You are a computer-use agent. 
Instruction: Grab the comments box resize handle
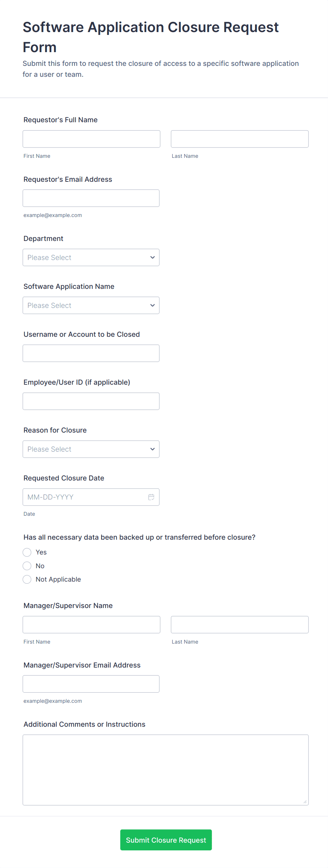click(305, 802)
